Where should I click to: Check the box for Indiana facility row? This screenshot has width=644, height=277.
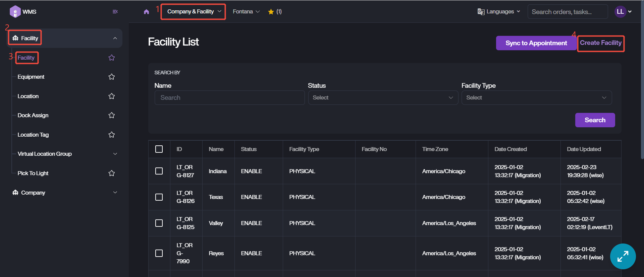[x=159, y=171]
